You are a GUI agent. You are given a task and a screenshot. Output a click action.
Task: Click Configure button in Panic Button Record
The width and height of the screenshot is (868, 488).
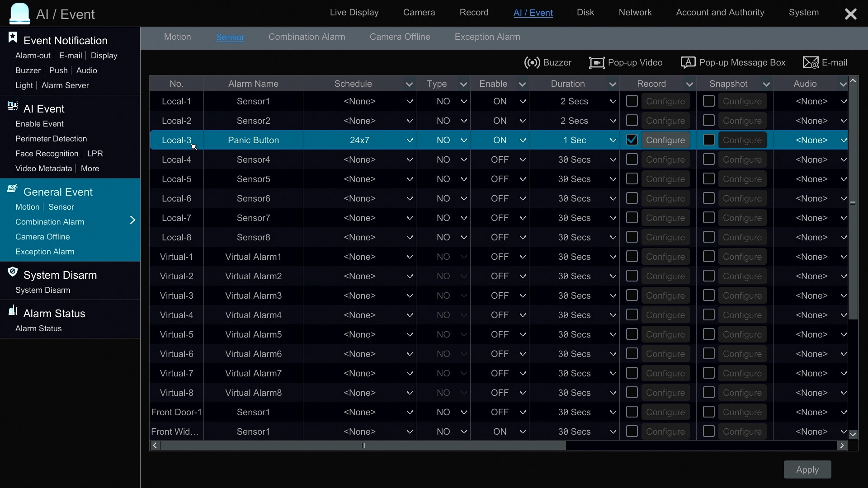pyautogui.click(x=665, y=140)
